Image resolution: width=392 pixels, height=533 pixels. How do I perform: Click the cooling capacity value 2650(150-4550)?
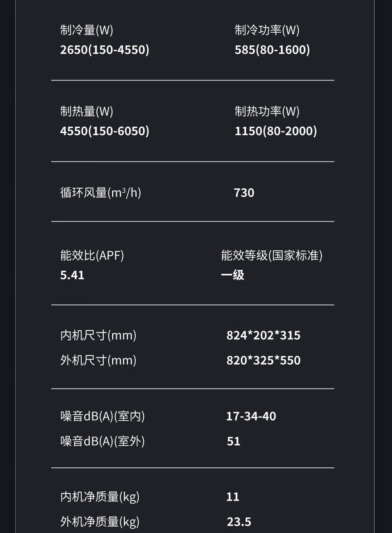pos(105,50)
